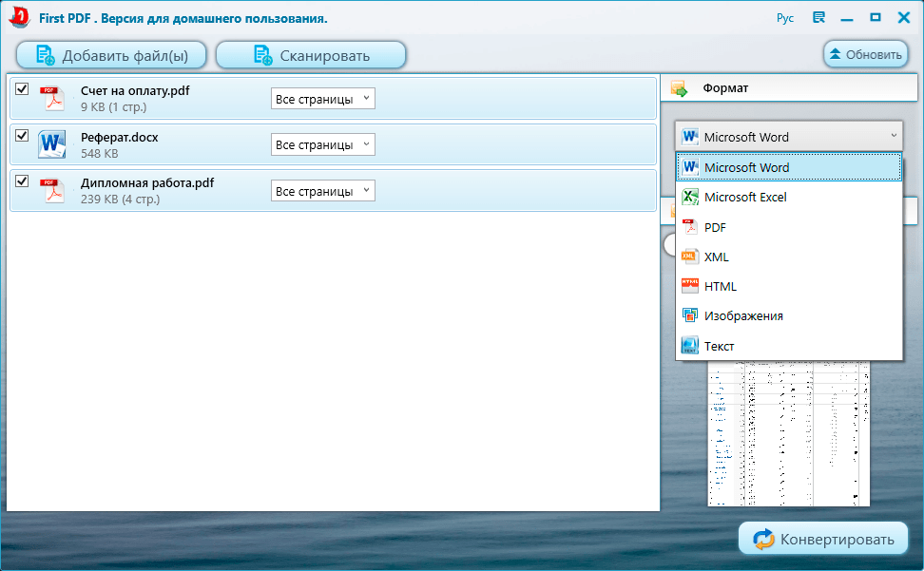This screenshot has width=924, height=571.
Task: Click the Изображения icon in the format list
Action: (x=690, y=315)
